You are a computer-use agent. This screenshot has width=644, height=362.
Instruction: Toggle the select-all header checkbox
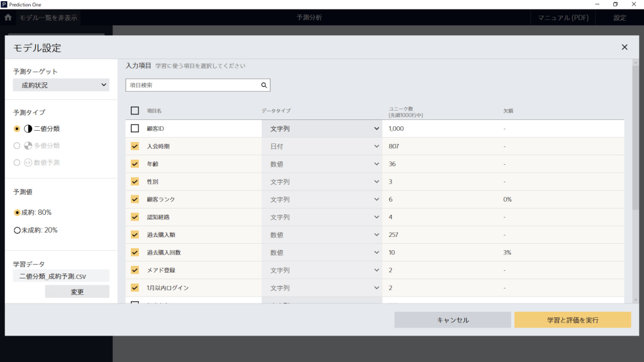coord(135,111)
